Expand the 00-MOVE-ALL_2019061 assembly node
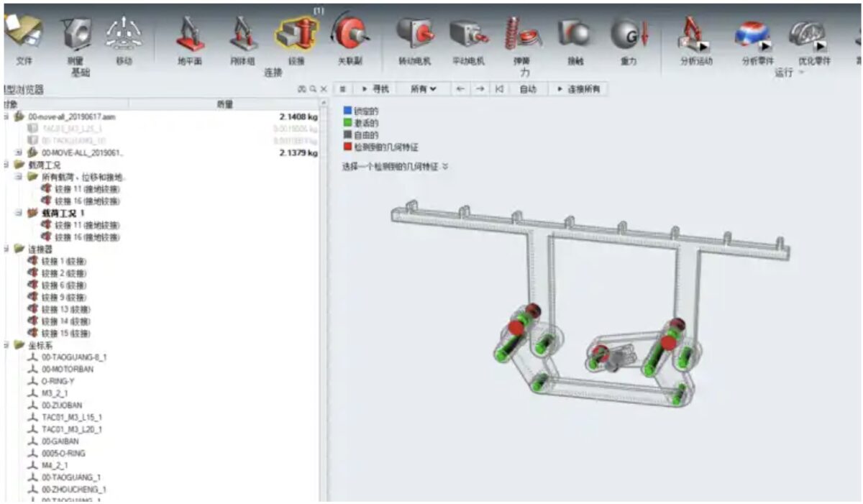863x504 pixels. 18,152
